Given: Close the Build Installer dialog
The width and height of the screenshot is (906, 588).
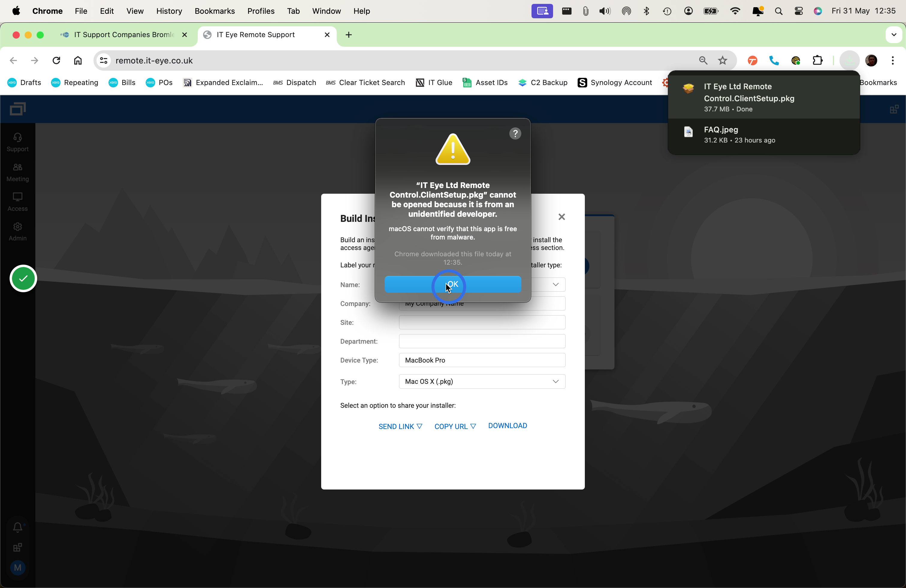Looking at the screenshot, I should coord(561,217).
